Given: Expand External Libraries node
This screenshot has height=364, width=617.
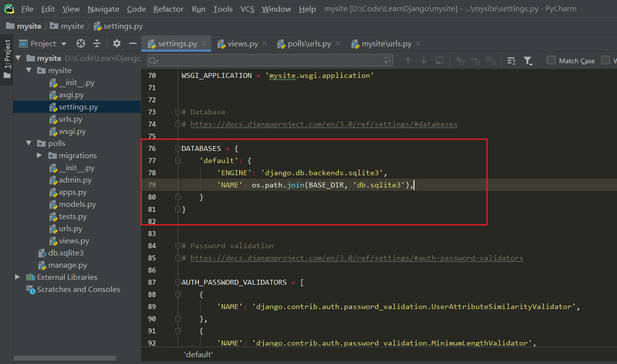Looking at the screenshot, I should [x=18, y=277].
